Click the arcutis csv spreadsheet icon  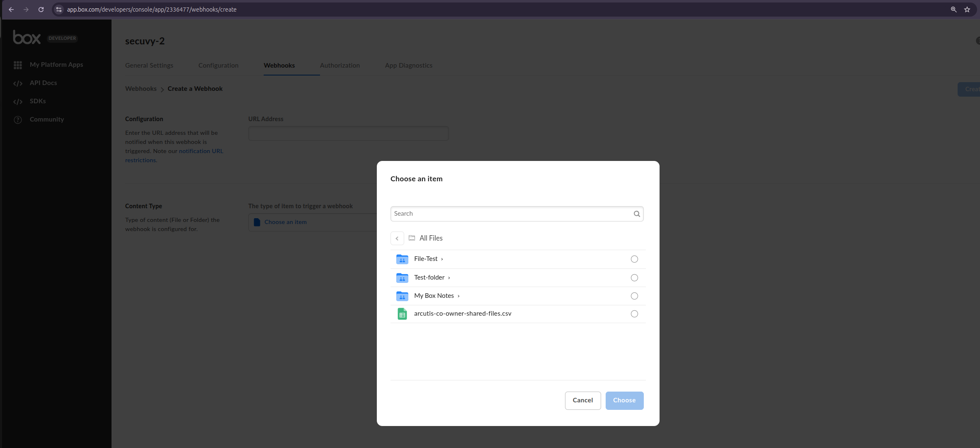(x=402, y=314)
